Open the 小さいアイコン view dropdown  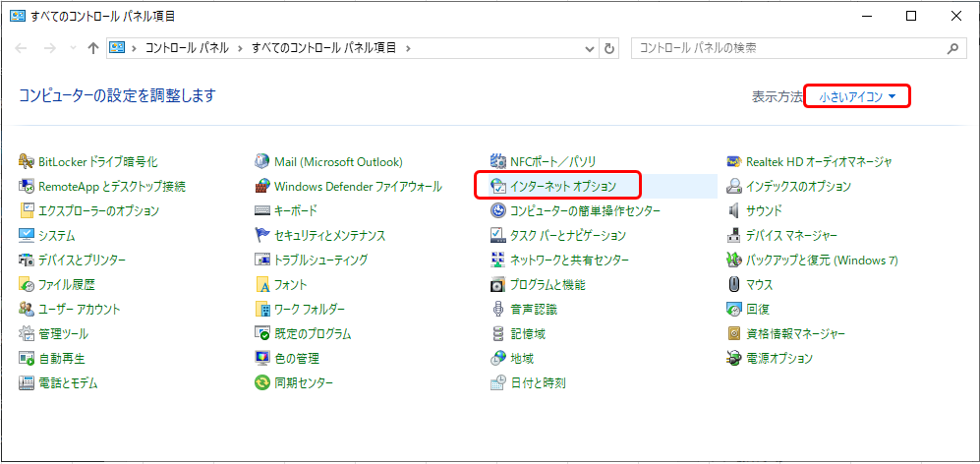[857, 96]
